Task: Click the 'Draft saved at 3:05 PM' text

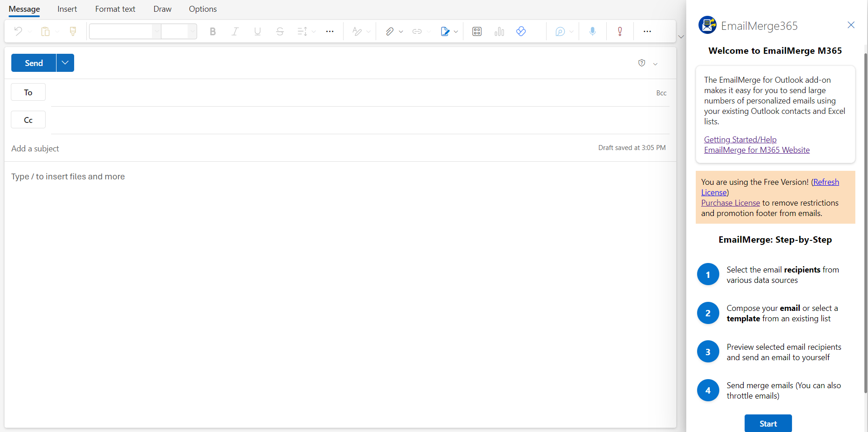Action: [x=632, y=148]
